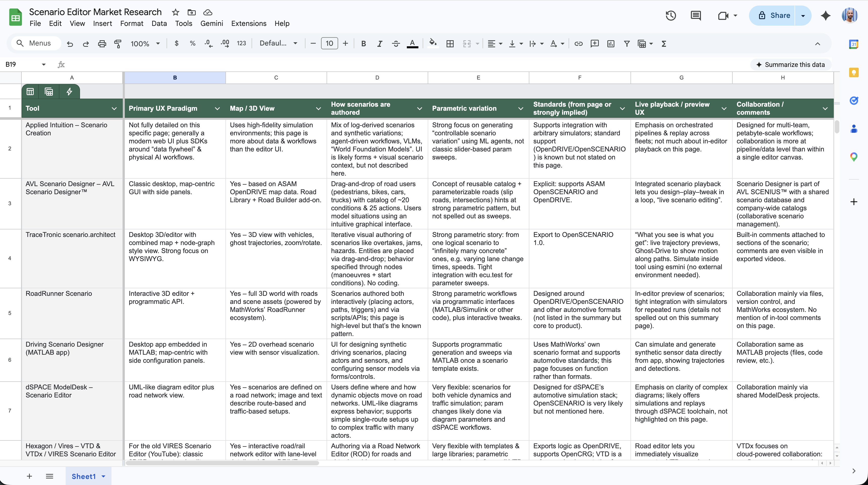Open Tool column filter dropdown
This screenshot has width=868, height=485.
114,108
